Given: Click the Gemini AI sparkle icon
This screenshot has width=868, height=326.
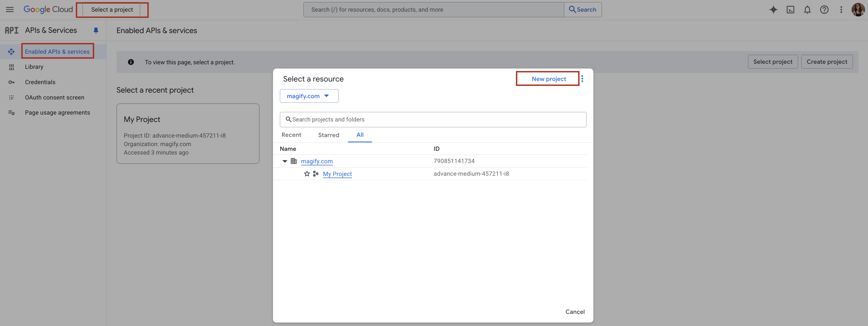Looking at the screenshot, I should pos(773,10).
